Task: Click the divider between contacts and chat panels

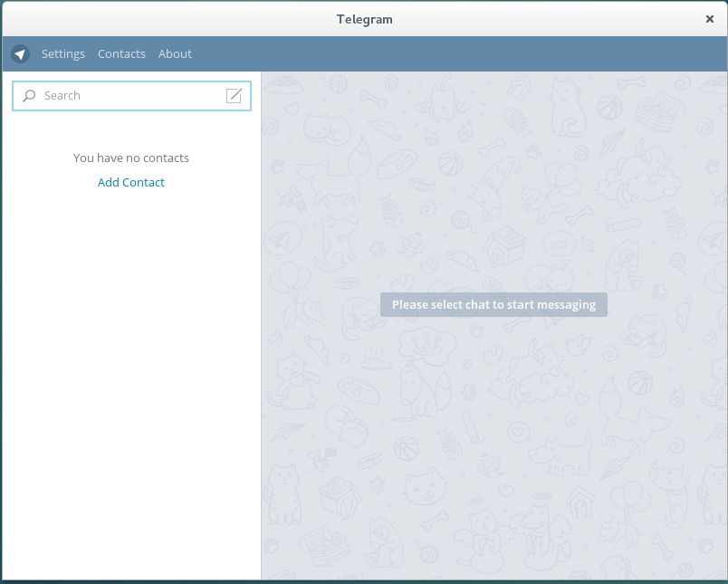Action: click(261, 325)
